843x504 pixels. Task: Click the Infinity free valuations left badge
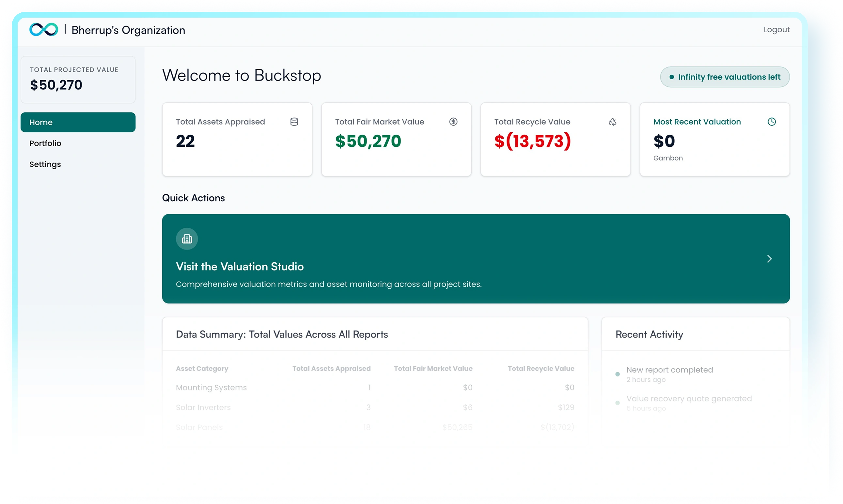(x=725, y=77)
